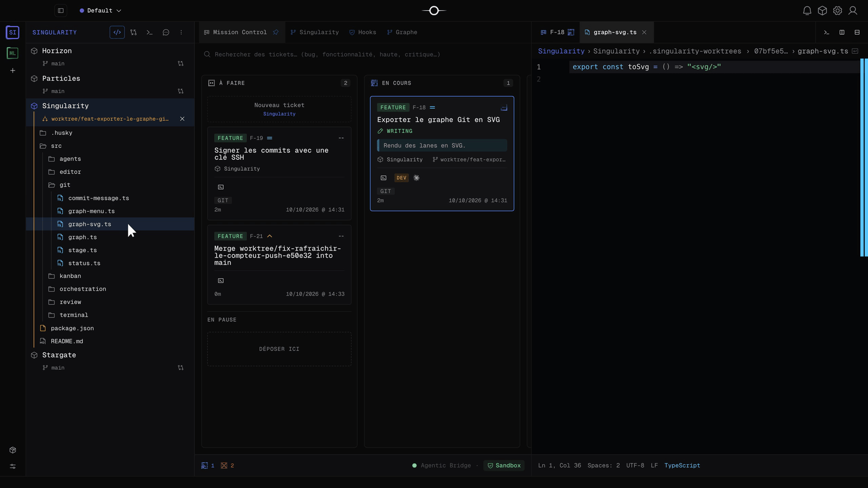Change the TypeScript language mode
Screen dimensions: 868x488
click(x=682, y=466)
